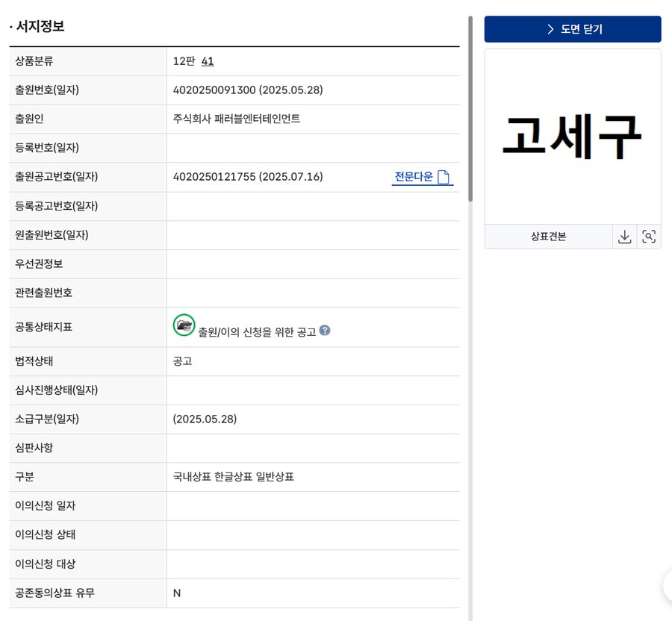
Task: Select application number 4020250091300 (2025.05.28)
Action: pyautogui.click(x=248, y=90)
